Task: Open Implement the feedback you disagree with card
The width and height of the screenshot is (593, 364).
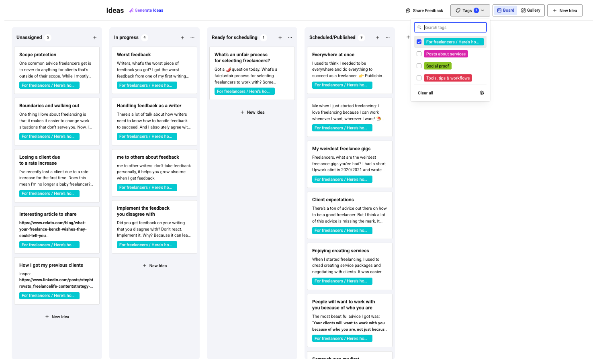Action: pyautogui.click(x=154, y=227)
